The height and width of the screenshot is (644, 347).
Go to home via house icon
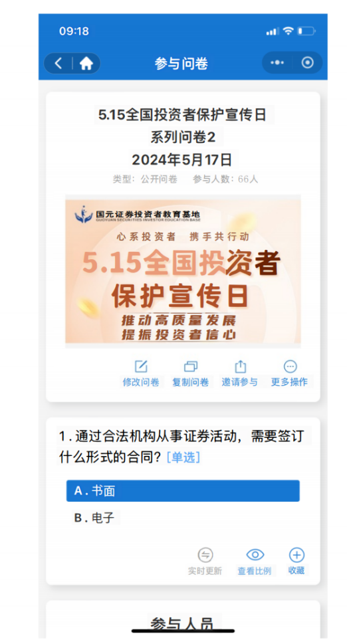click(x=86, y=63)
